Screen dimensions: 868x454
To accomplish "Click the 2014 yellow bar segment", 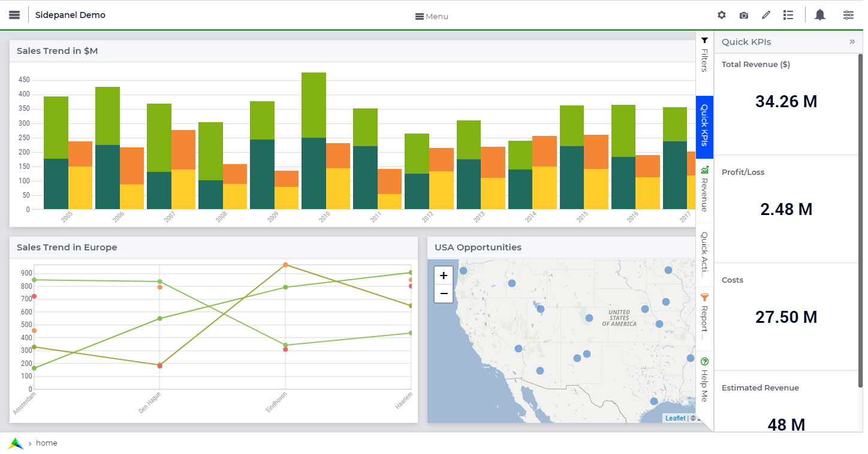I will tap(544, 188).
